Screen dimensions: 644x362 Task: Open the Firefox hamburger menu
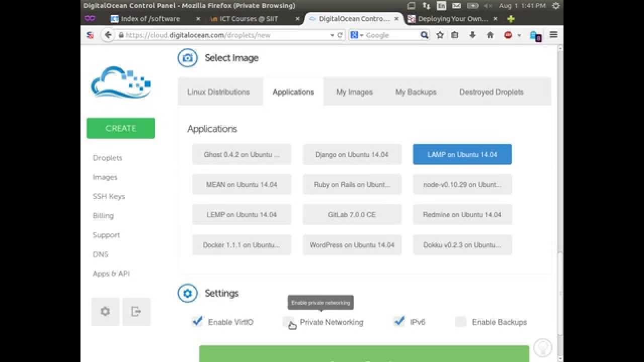(x=553, y=35)
